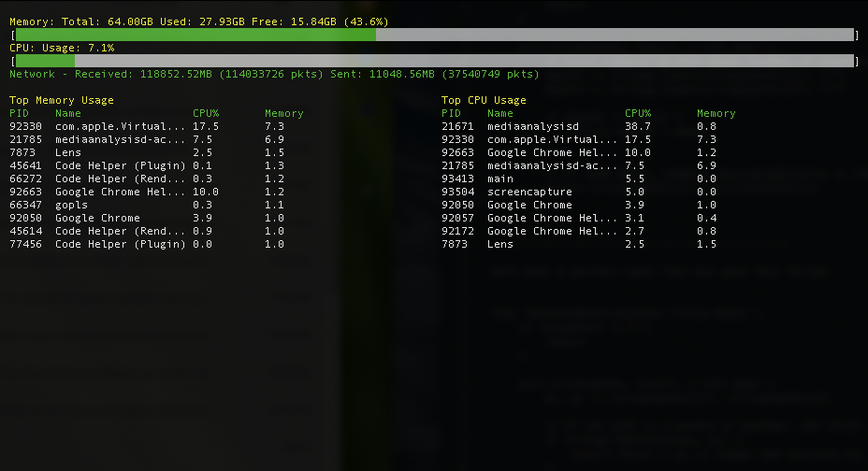This screenshot has width=868, height=471.
Task: Click the Top Memory Usage heading
Action: click(x=62, y=100)
